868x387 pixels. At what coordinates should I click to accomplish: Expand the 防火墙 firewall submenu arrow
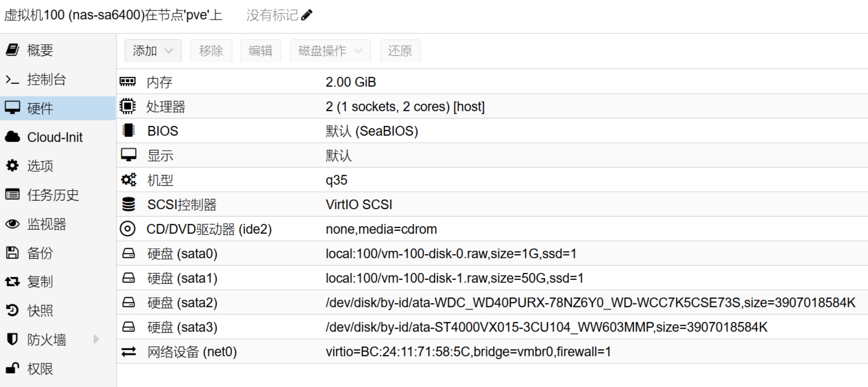coord(96,339)
